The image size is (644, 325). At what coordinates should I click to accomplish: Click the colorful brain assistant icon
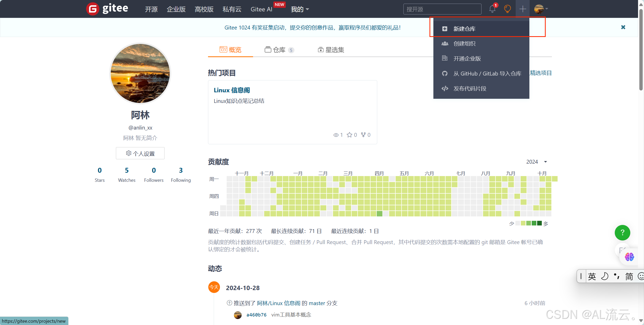point(629,257)
